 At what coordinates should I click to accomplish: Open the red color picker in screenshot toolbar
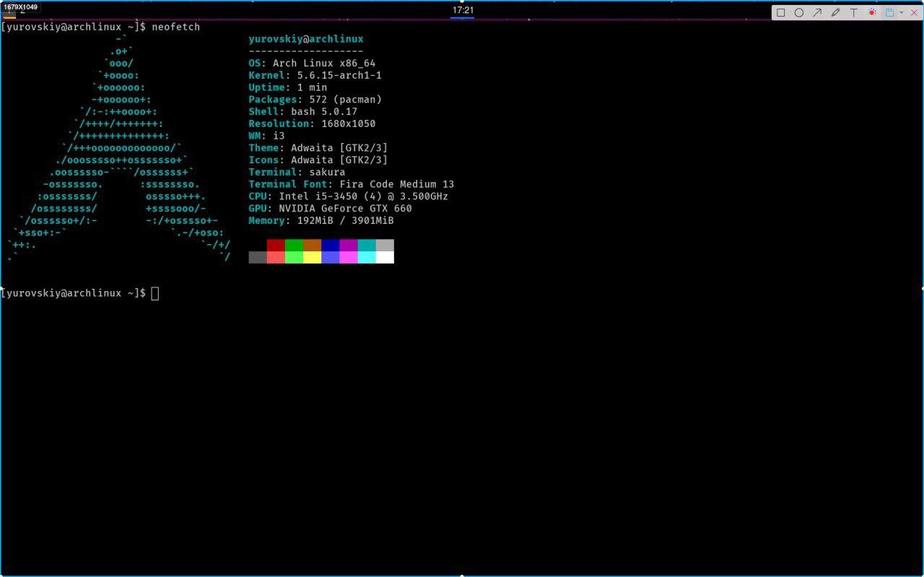click(x=872, y=12)
